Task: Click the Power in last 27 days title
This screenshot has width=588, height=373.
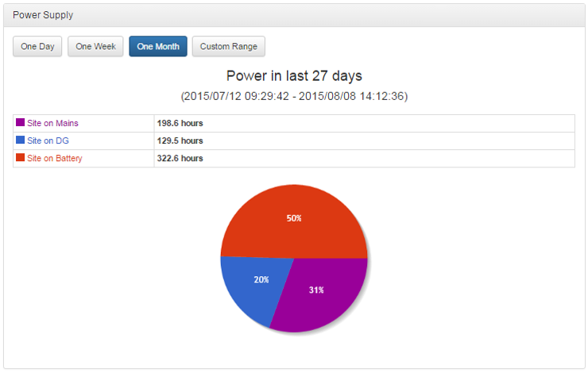Action: pos(294,76)
